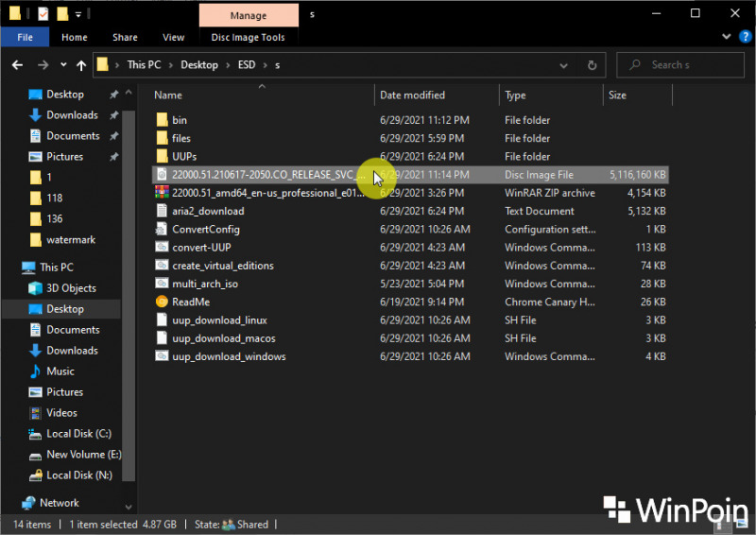Click the New folder quick access icon
Screen dimensions: 756x535
click(62, 13)
